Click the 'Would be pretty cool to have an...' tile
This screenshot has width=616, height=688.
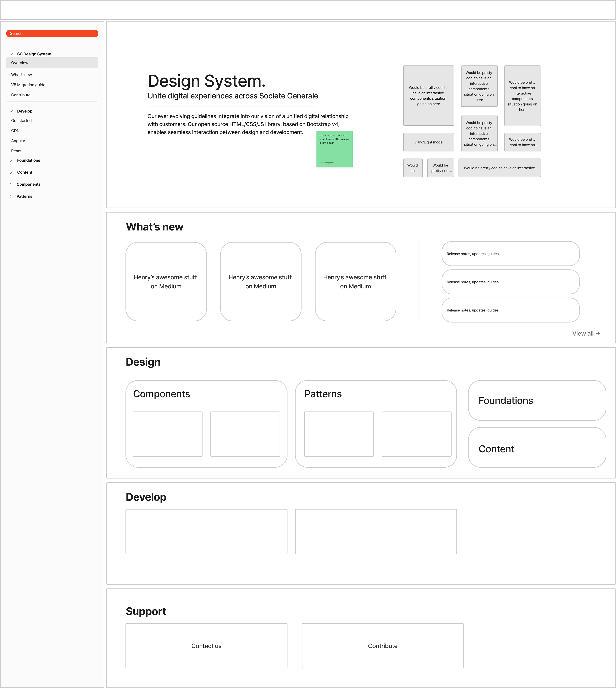[523, 142]
